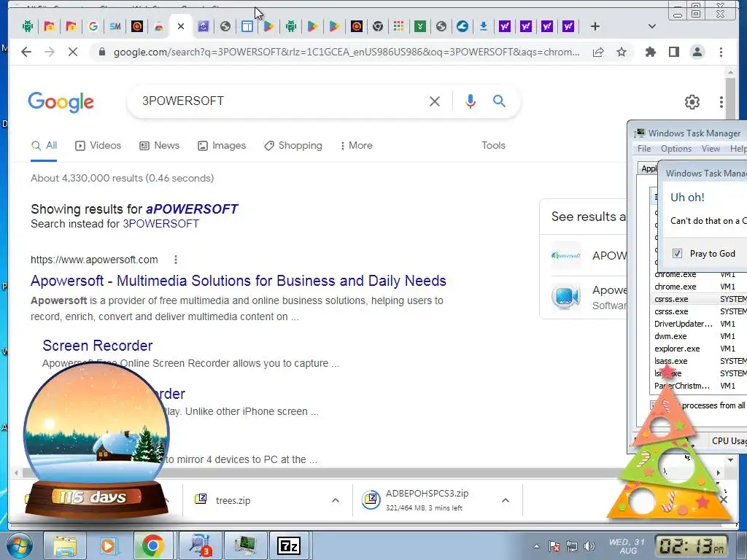Select the dwm.exe process row
Viewport: 747px width, 560px height.
tap(698, 336)
